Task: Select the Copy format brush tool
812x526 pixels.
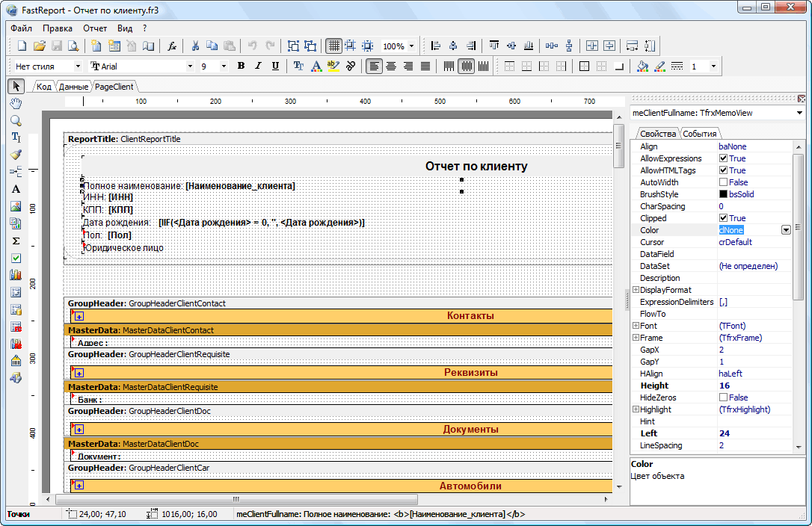Action: point(16,154)
